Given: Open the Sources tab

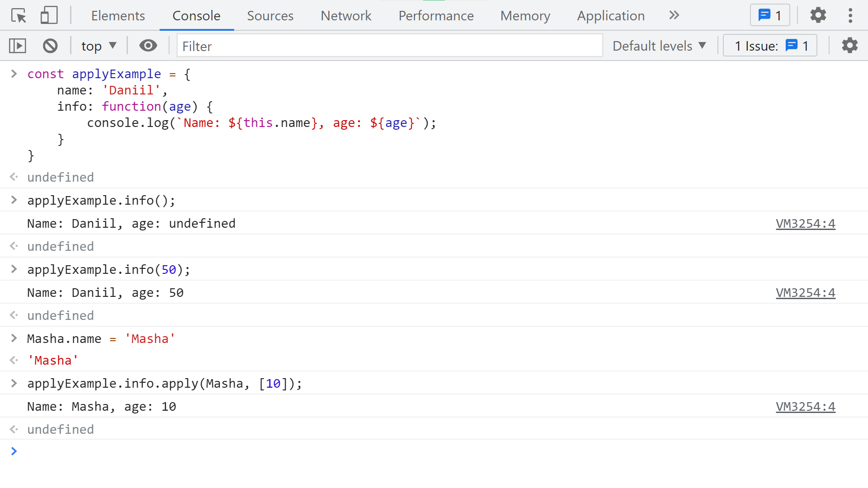Looking at the screenshot, I should (270, 16).
